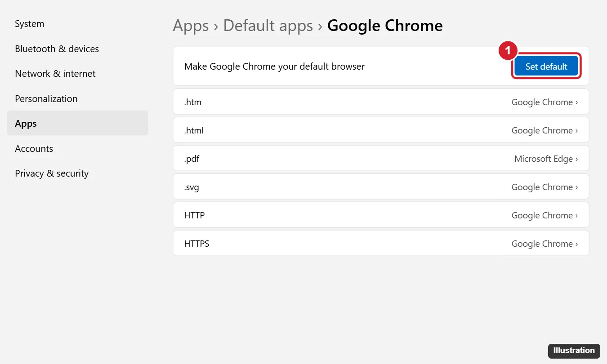Open the HTTP protocol default setting
This screenshot has height=364, width=607.
381,215
